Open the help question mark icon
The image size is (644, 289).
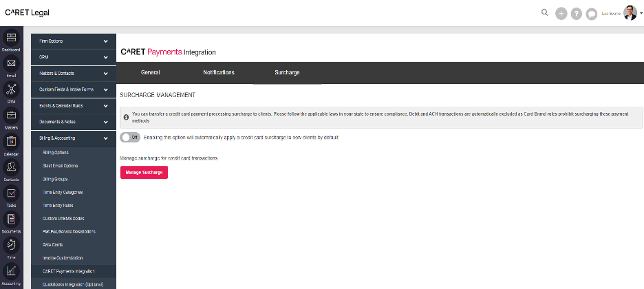[577, 14]
